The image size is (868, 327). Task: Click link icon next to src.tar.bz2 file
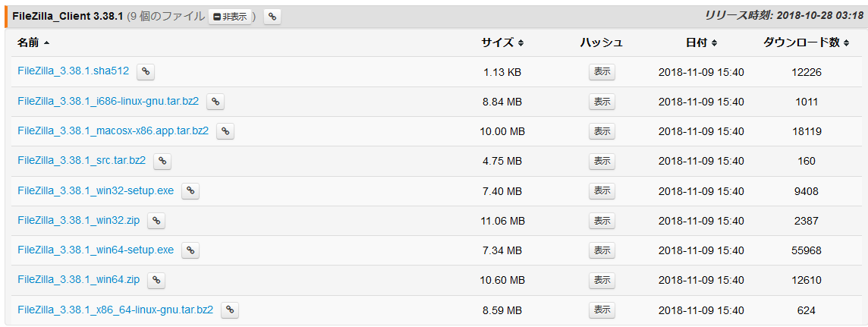pos(162,161)
